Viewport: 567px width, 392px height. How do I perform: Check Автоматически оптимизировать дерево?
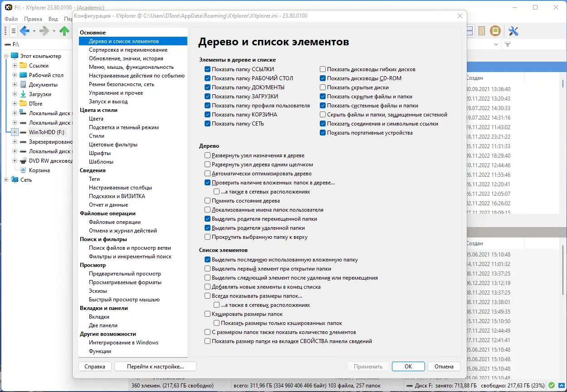pos(207,174)
